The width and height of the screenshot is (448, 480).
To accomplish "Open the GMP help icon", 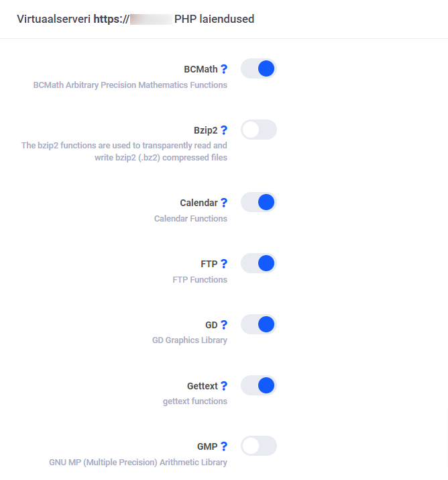I will click(x=224, y=446).
